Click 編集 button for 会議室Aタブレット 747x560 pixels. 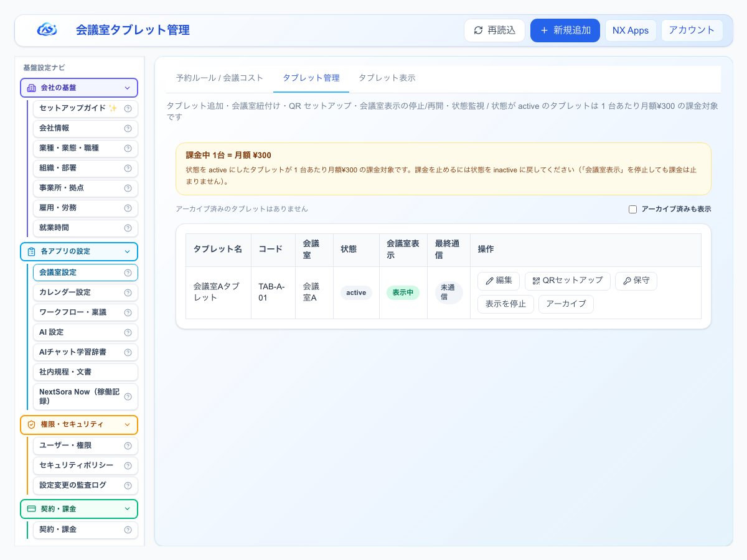click(499, 281)
